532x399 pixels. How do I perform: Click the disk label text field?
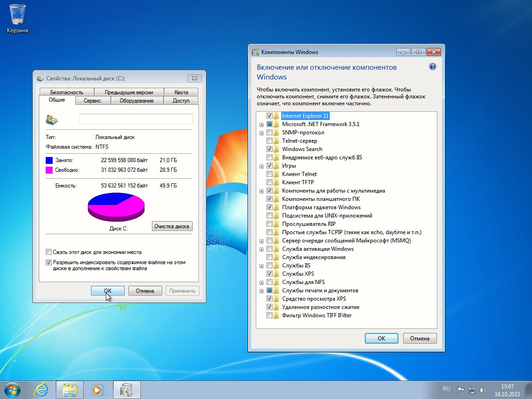pyautogui.click(x=136, y=119)
